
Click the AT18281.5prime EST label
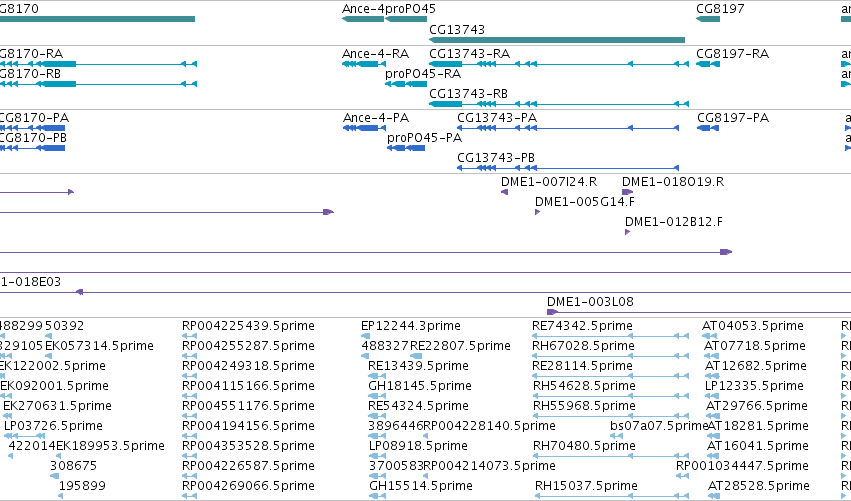click(x=758, y=426)
